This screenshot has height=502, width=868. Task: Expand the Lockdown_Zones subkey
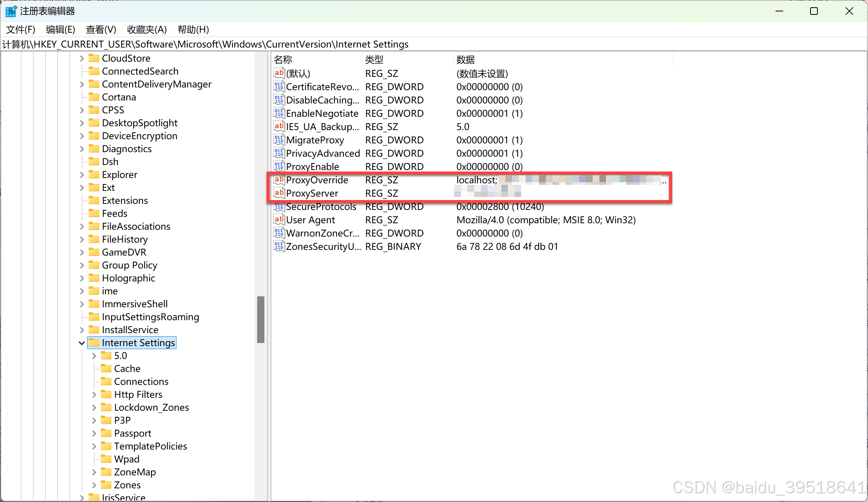[94, 407]
